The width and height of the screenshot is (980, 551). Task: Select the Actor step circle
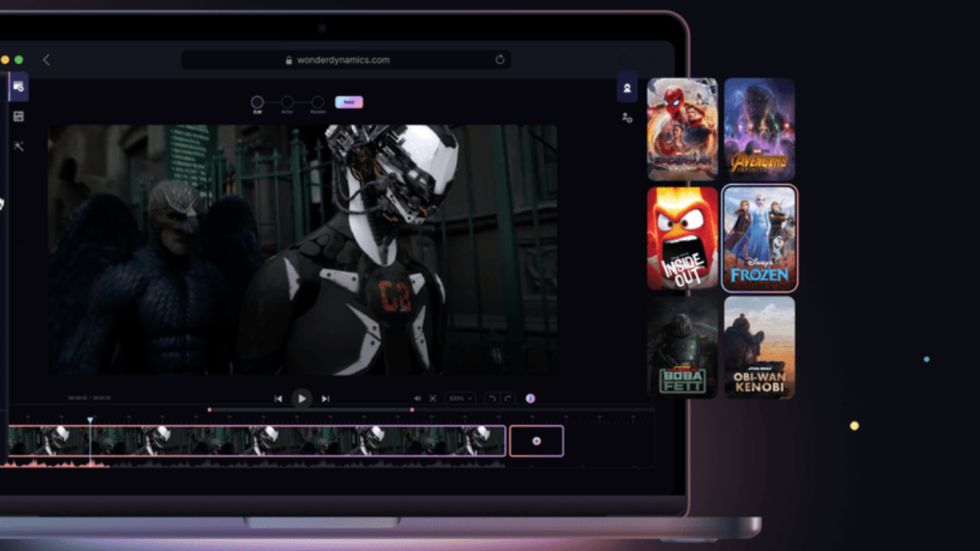coord(287,102)
